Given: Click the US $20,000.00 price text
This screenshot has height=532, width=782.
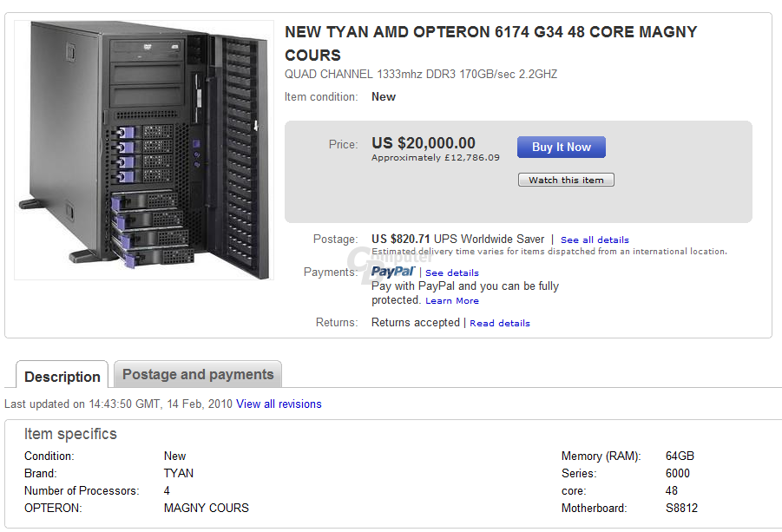Looking at the screenshot, I should tap(424, 143).
